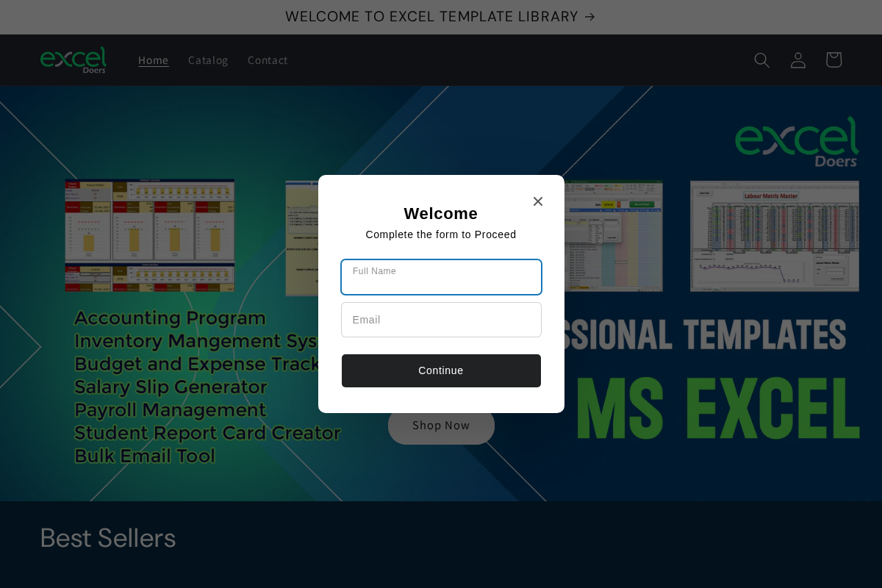The image size is (882, 588).
Task: Open the Excel Template Library announcement link
Action: [432, 16]
